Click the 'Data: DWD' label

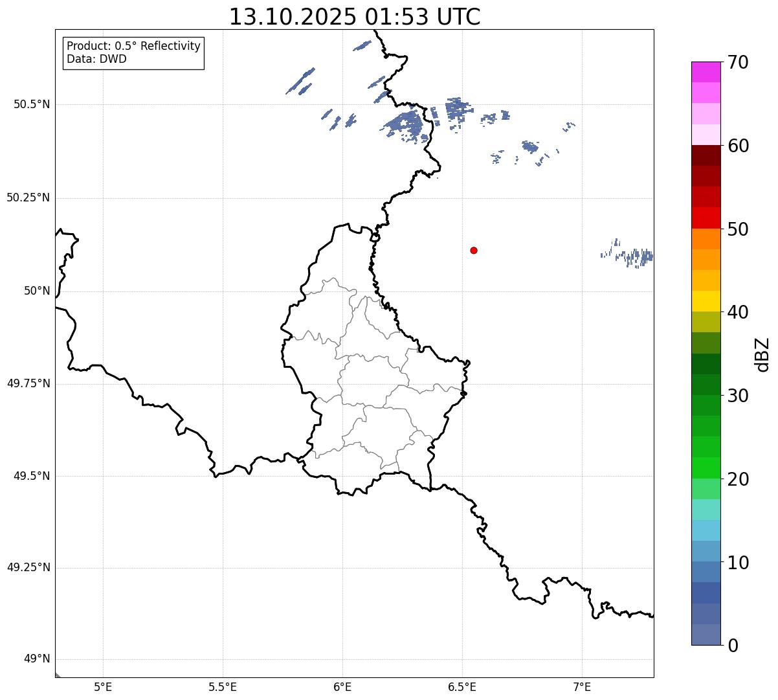point(96,59)
